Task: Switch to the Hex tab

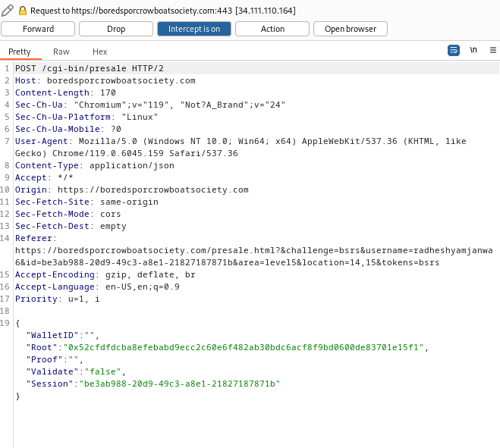Action: pyautogui.click(x=100, y=52)
